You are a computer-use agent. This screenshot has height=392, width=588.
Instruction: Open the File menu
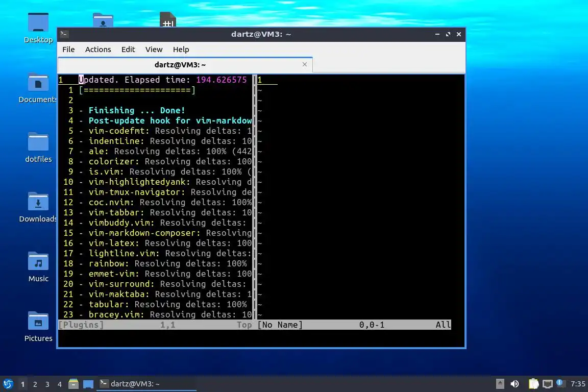68,50
